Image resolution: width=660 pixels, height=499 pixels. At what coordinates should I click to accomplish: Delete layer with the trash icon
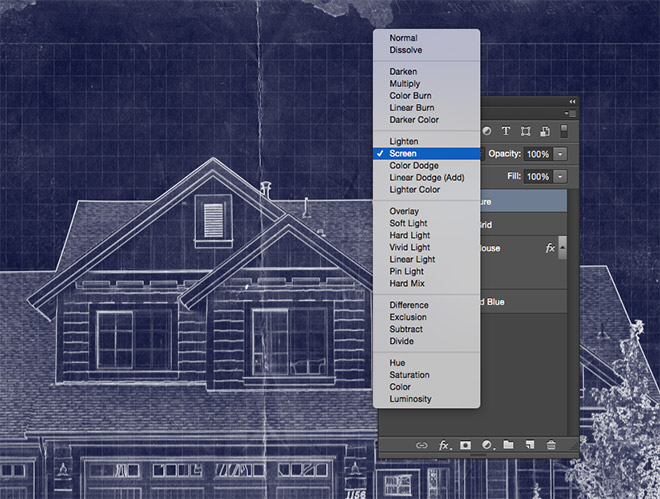(551, 443)
